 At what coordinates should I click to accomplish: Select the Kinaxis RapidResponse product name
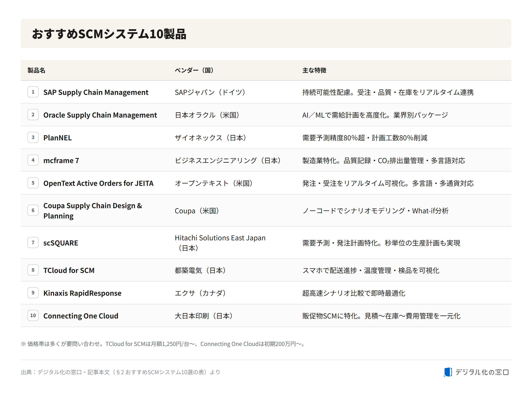(x=82, y=293)
